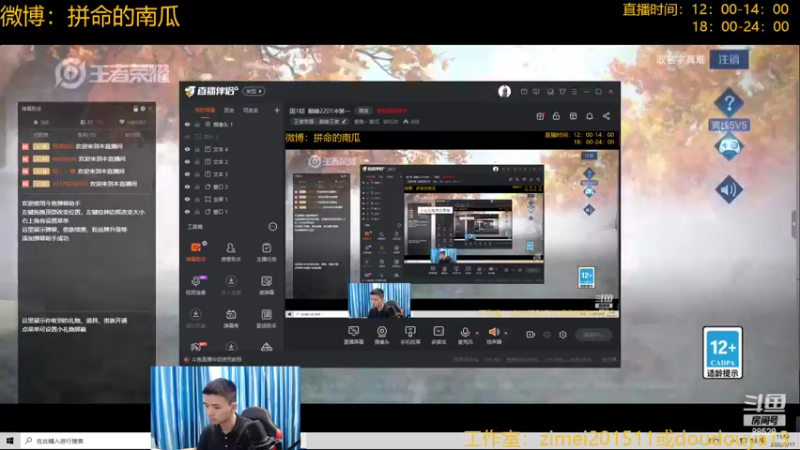Click the share icon in room header

(606, 116)
